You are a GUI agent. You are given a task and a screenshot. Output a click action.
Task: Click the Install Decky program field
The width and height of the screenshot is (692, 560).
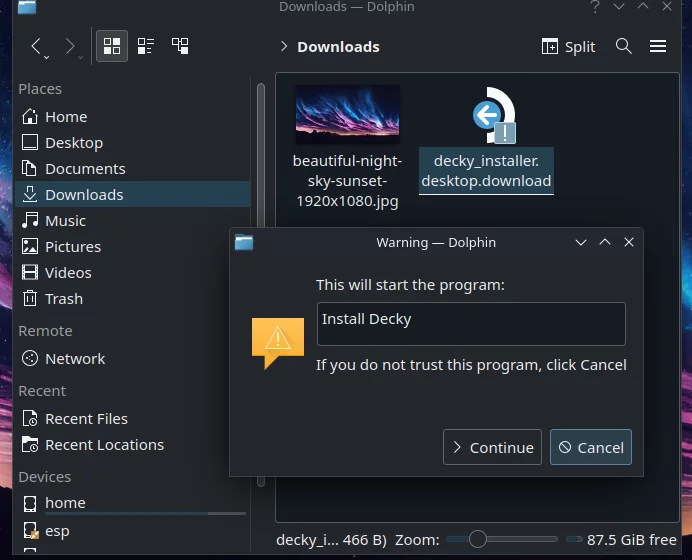pyautogui.click(x=471, y=324)
